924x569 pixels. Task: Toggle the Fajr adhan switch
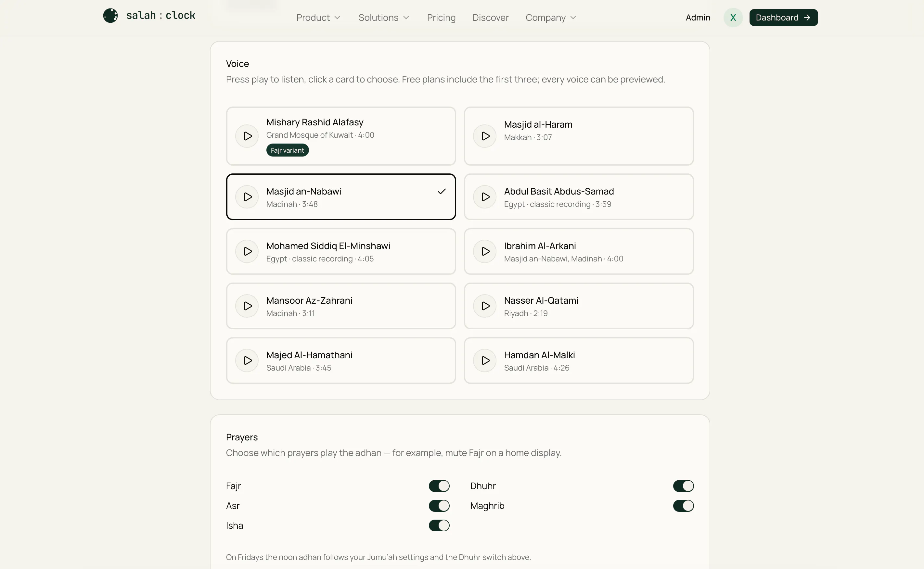(439, 486)
